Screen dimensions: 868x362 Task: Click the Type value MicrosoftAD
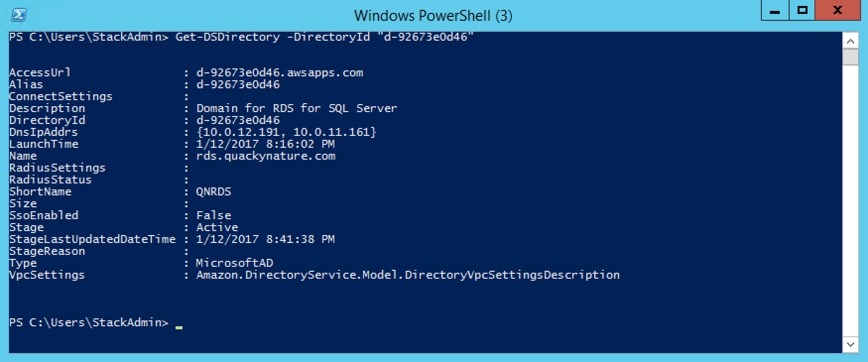[235, 263]
